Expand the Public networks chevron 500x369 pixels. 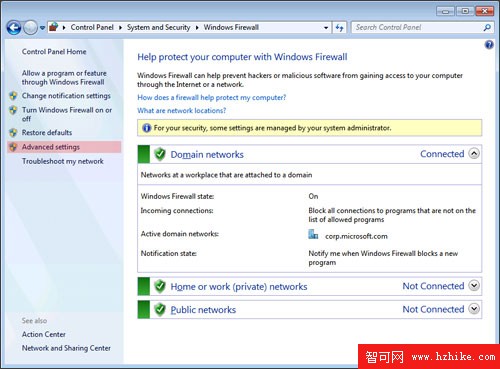coord(474,309)
